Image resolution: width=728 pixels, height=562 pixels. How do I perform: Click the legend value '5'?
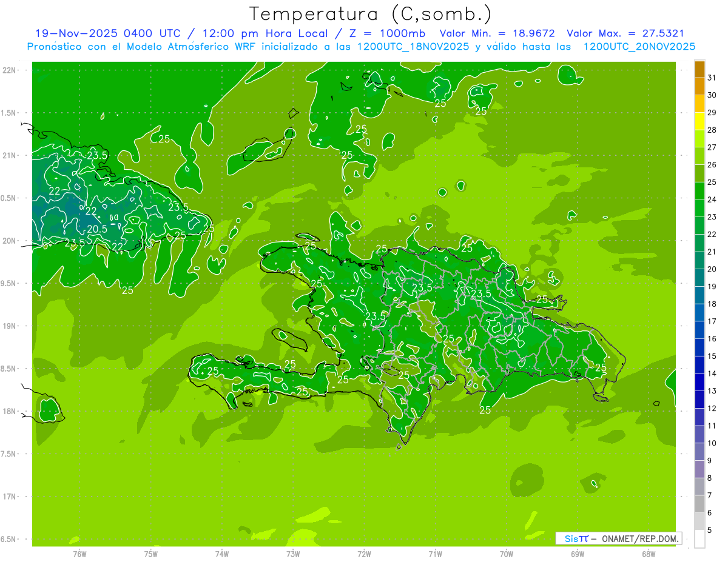point(709,530)
